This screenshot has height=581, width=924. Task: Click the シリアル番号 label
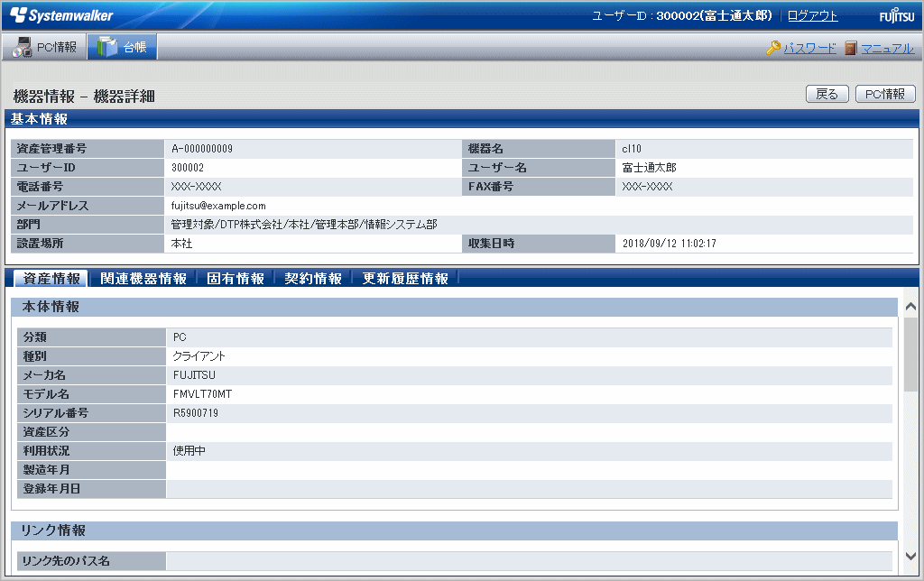[55, 413]
